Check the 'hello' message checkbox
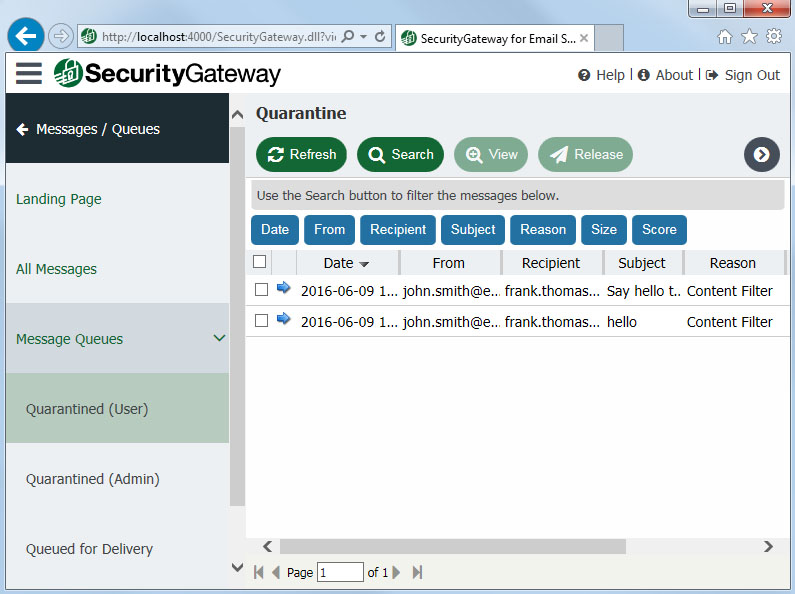Image resolution: width=795 pixels, height=594 pixels. point(262,320)
